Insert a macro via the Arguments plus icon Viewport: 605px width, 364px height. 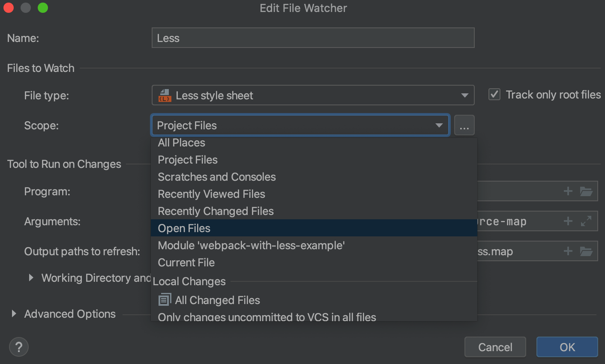(568, 221)
